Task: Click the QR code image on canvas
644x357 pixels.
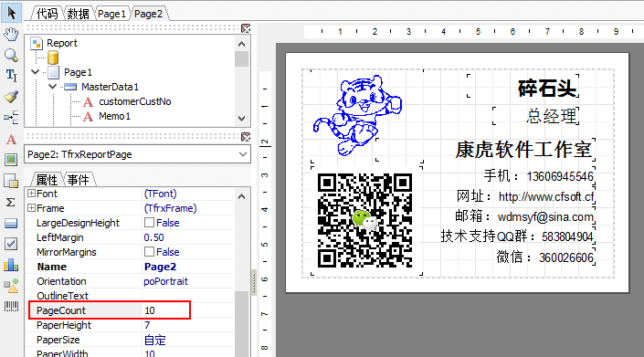Action: pyautogui.click(x=365, y=220)
